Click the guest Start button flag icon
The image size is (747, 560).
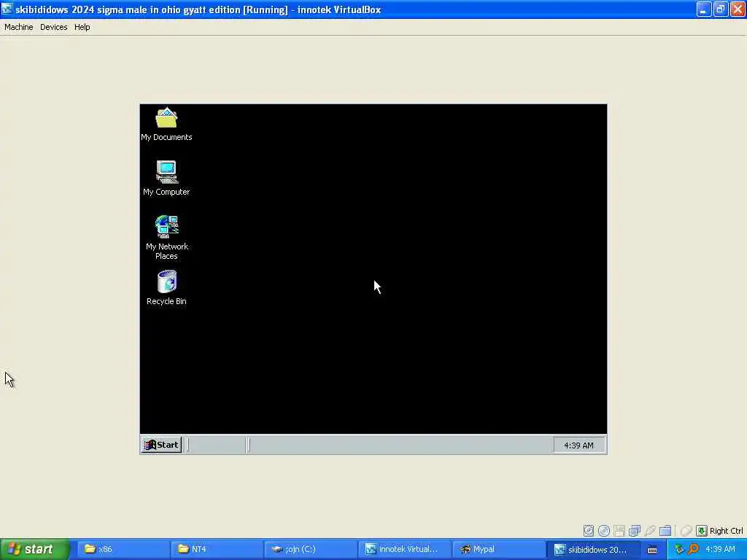150,445
